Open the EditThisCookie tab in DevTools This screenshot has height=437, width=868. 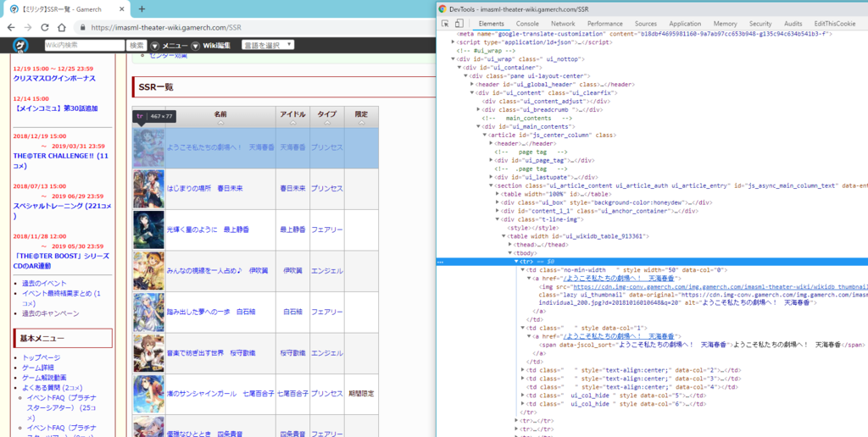coord(834,24)
